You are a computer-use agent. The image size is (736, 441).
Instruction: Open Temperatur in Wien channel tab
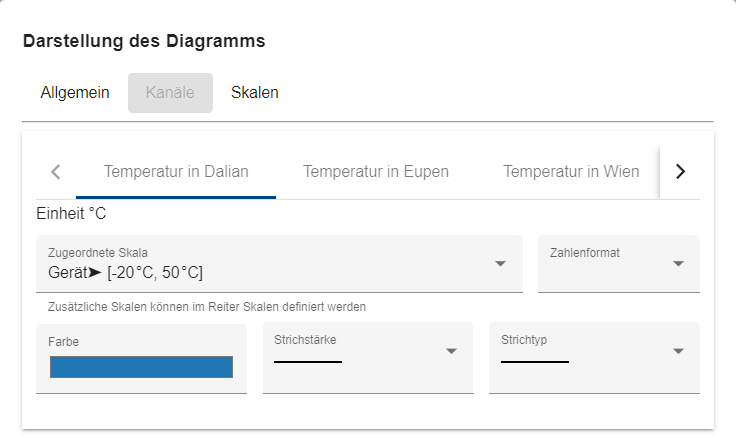coord(571,172)
